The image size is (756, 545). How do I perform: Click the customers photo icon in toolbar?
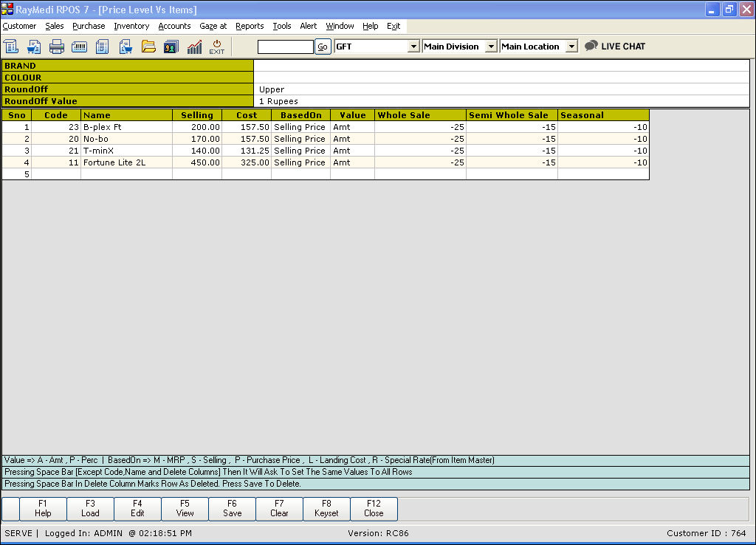[x=171, y=47]
